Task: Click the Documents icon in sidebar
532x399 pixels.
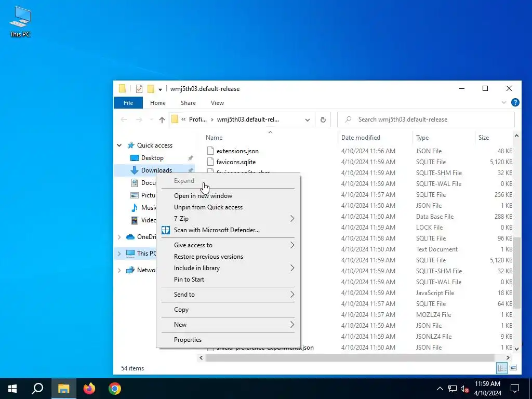Action: click(x=135, y=182)
